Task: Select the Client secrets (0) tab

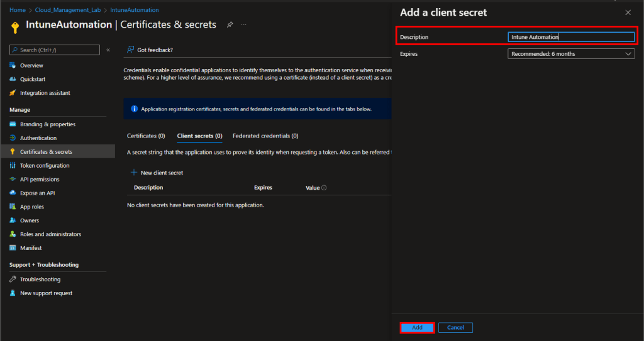Action: [199, 136]
